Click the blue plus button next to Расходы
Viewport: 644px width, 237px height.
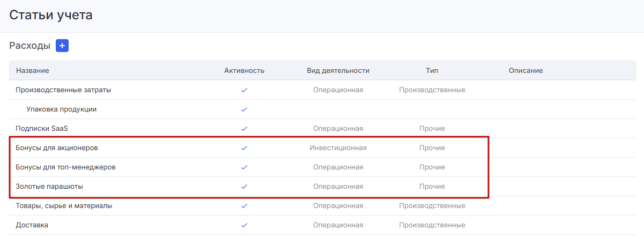tap(62, 46)
